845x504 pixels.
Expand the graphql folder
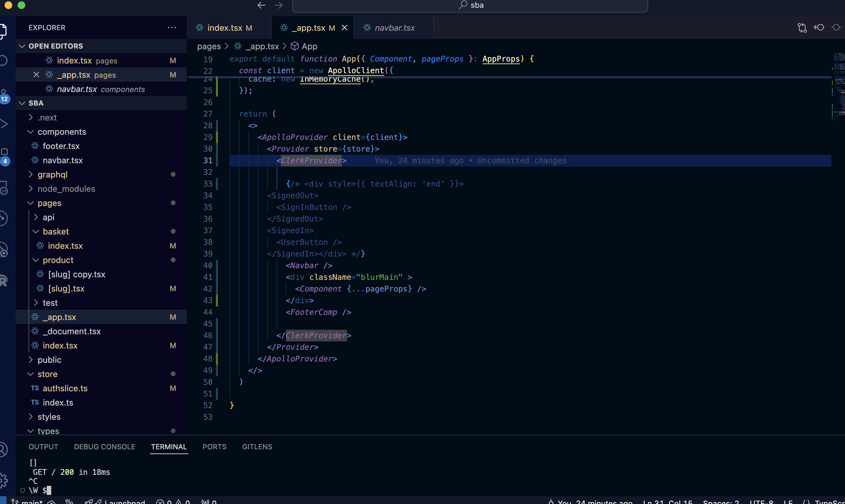coord(52,175)
